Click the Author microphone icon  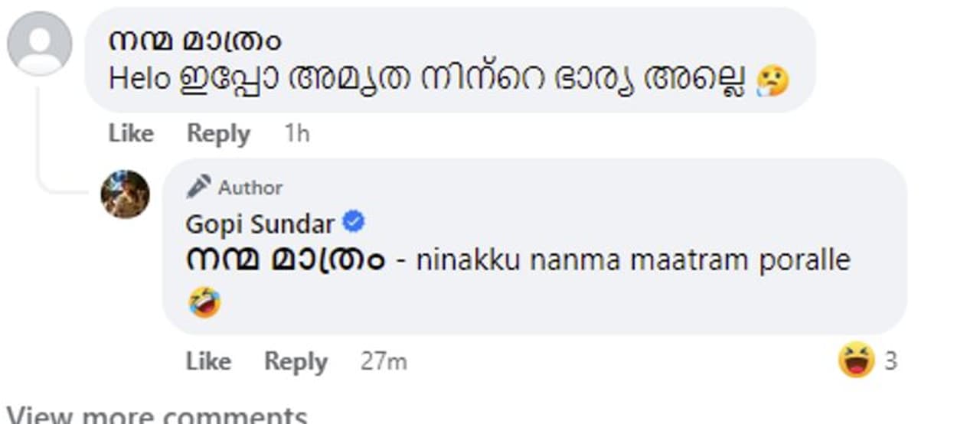[x=198, y=187]
